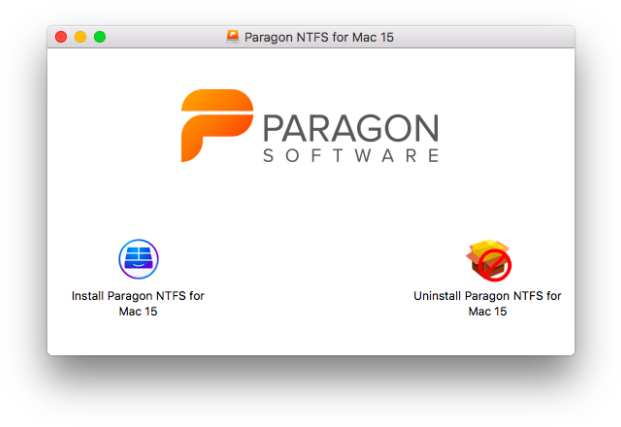Select the Paragon disk icon in the title bar
The width and height of the screenshot is (621, 427).
coord(233,37)
